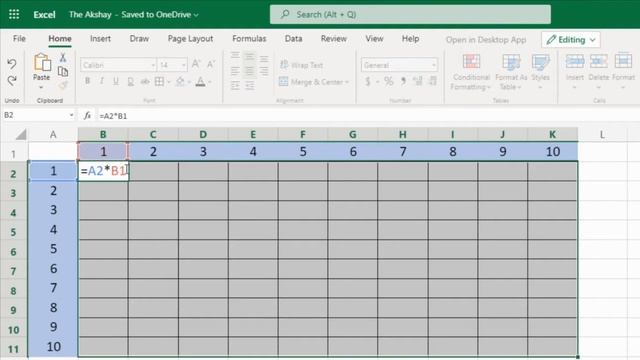The width and height of the screenshot is (640, 360).
Task: Open Format As Table menu
Action: click(x=511, y=72)
